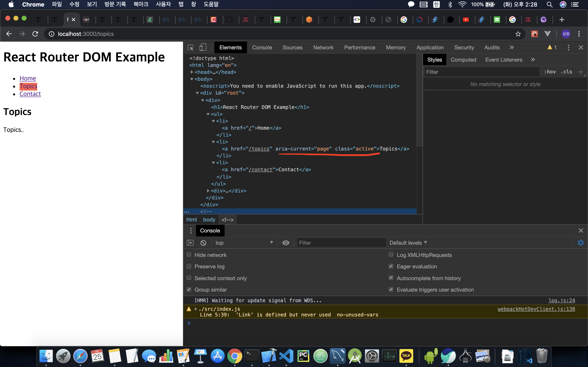Add new style rule plus icon

click(580, 72)
